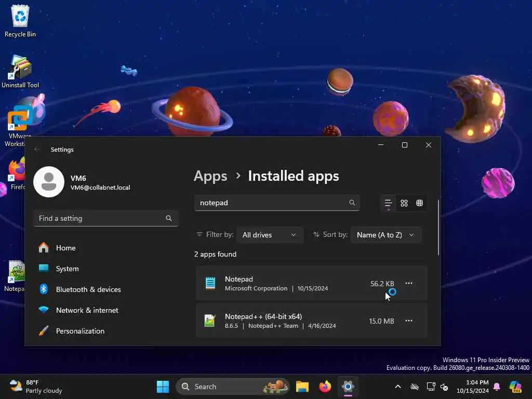Open more options for Notepad app
This screenshot has width=532, height=399.
(409, 283)
